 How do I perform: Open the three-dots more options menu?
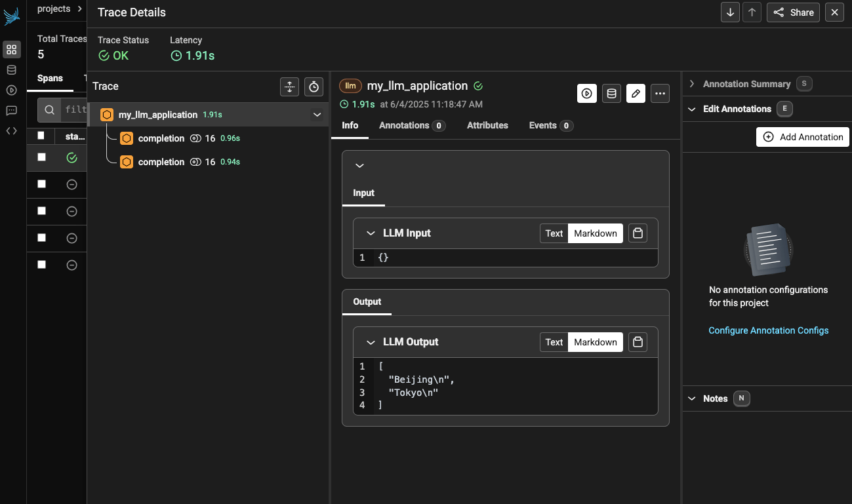(x=660, y=94)
